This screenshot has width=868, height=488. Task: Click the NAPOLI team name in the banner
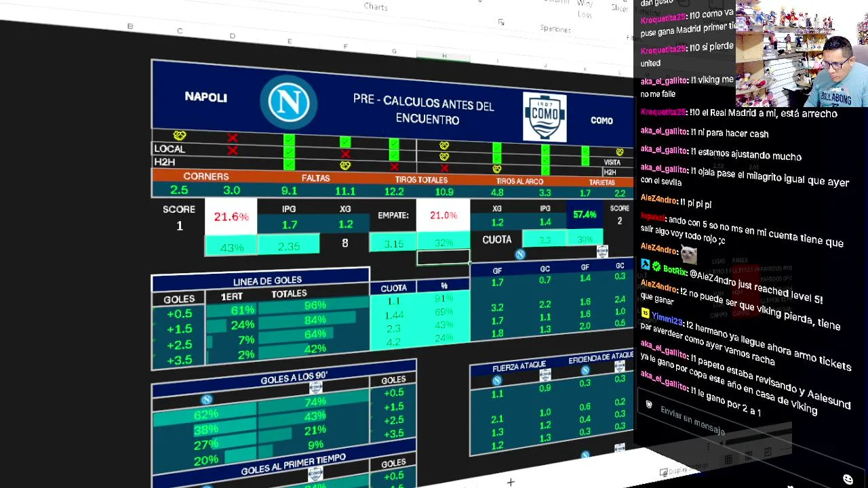click(x=205, y=97)
